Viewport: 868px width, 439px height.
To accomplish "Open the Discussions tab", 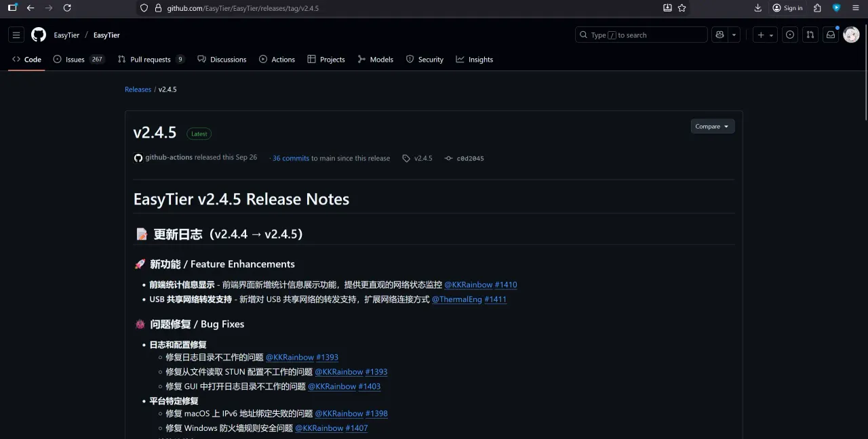I will [222, 60].
